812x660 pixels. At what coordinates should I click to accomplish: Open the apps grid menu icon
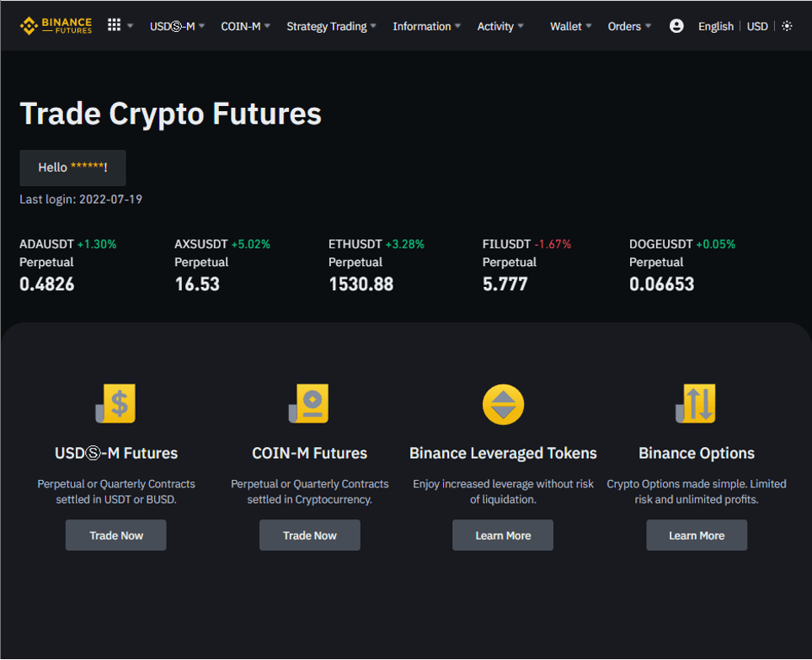click(115, 25)
